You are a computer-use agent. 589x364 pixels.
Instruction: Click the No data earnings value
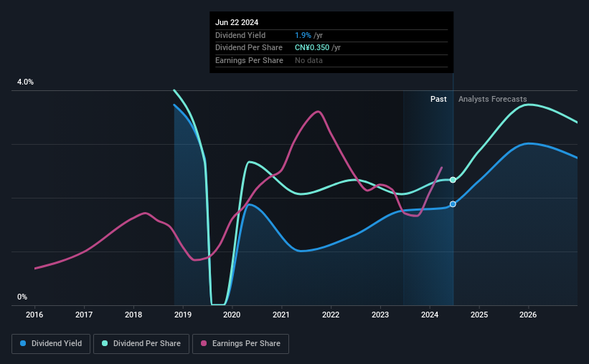coord(308,60)
